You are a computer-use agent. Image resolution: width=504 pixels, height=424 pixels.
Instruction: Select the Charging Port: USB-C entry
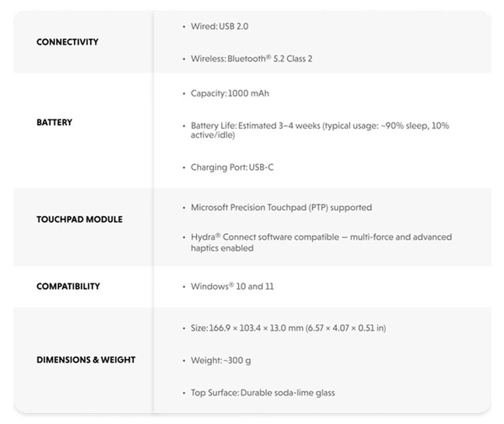tap(232, 167)
